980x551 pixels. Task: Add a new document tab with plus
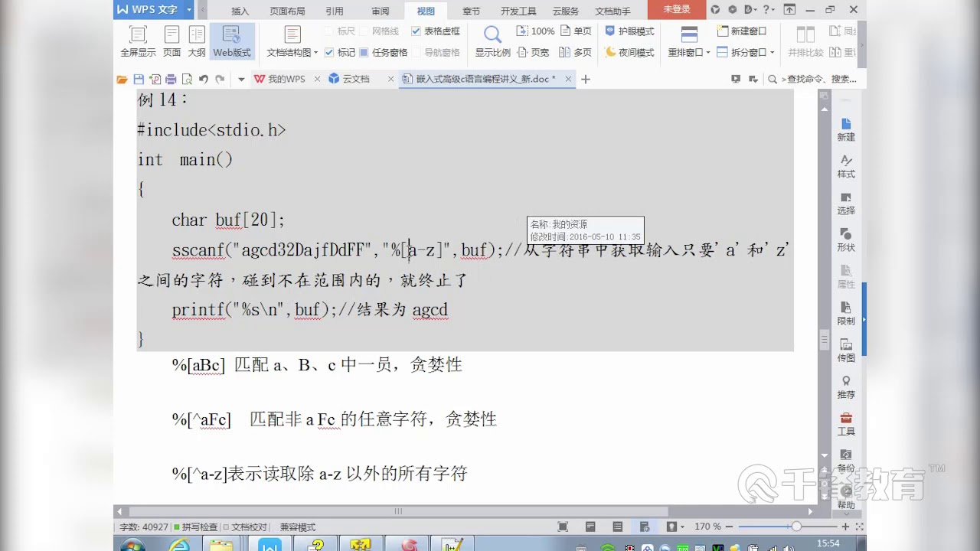click(x=586, y=79)
